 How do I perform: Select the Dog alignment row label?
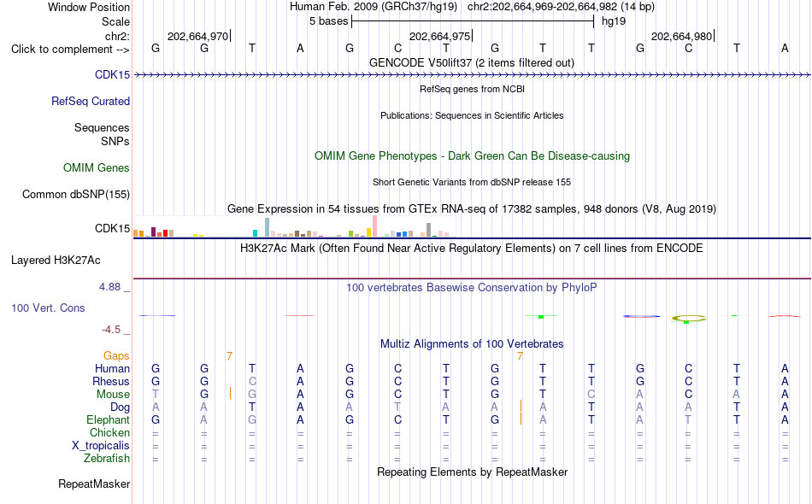pyautogui.click(x=120, y=407)
